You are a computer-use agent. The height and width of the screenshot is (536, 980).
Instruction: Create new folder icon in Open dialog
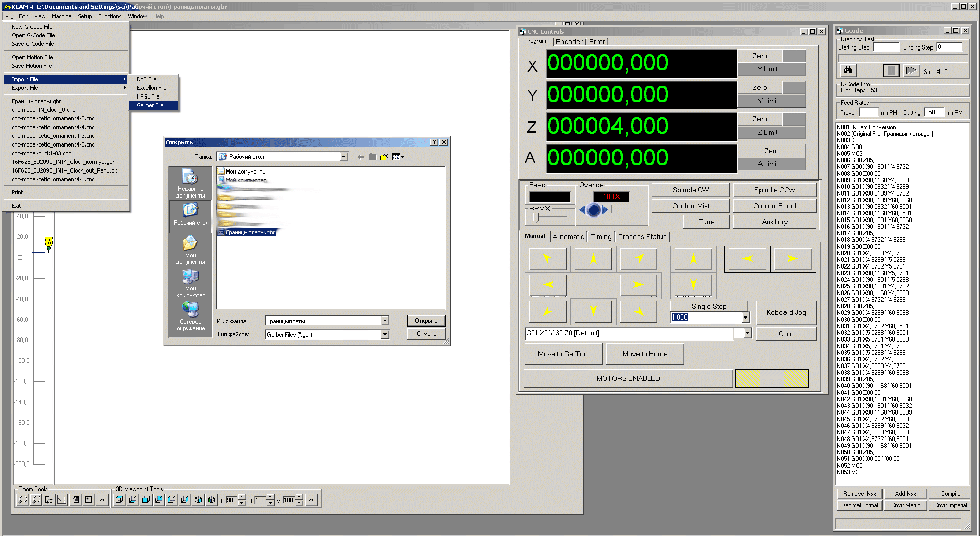(x=384, y=157)
